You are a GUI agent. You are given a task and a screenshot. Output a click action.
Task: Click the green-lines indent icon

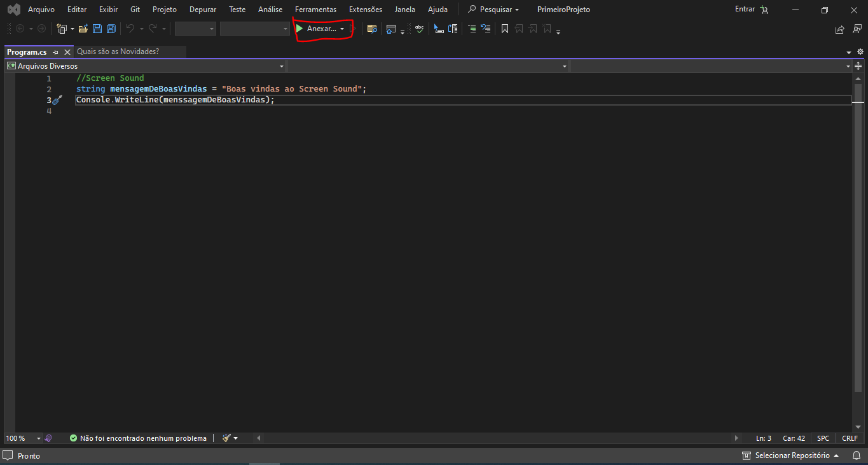coord(472,29)
